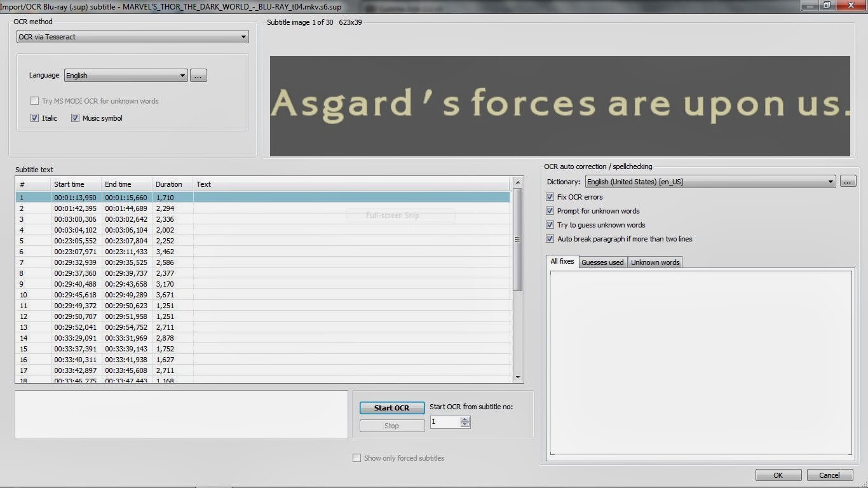Click the Cancel button
Viewport: 868px width, 488px height.
(830, 475)
